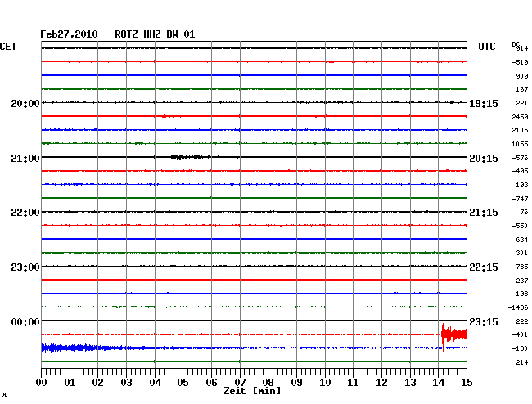Viewport: 532px width, 404px height.
Task: Click the date label Feb27,2010
Action: click(x=69, y=34)
